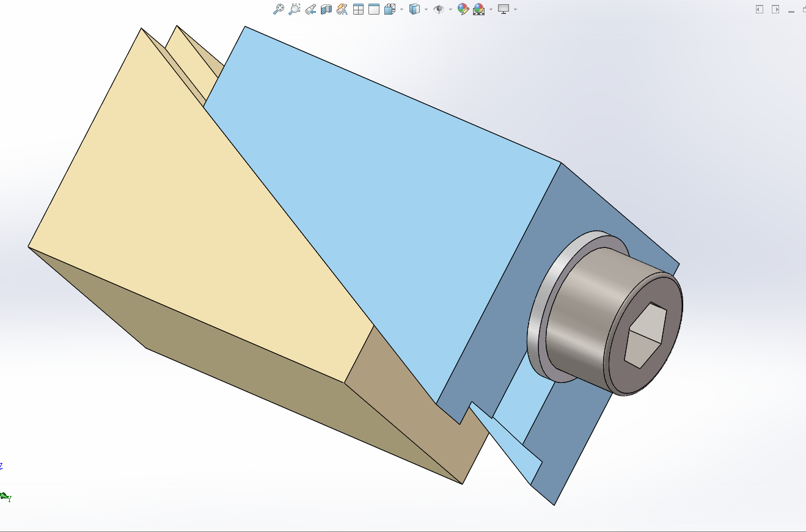This screenshot has height=532, width=806.
Task: Open the Apply Scene dropdown arrow
Action: [491, 9]
